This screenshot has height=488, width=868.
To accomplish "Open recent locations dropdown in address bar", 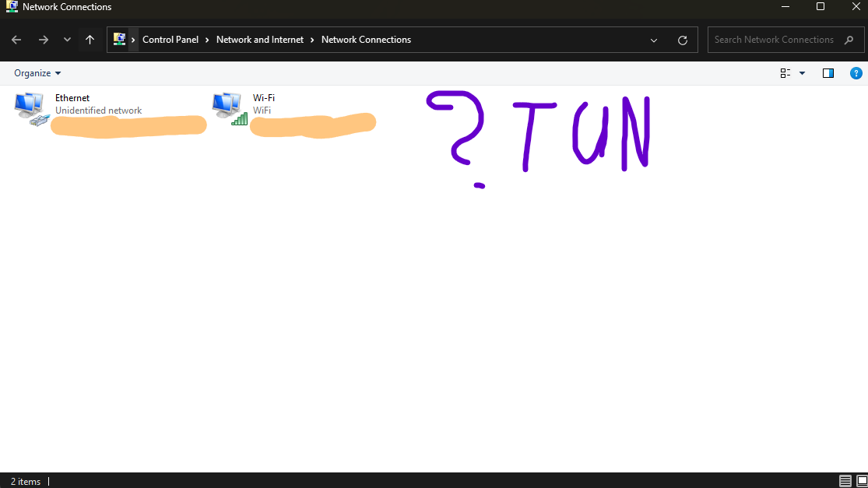I will (654, 40).
